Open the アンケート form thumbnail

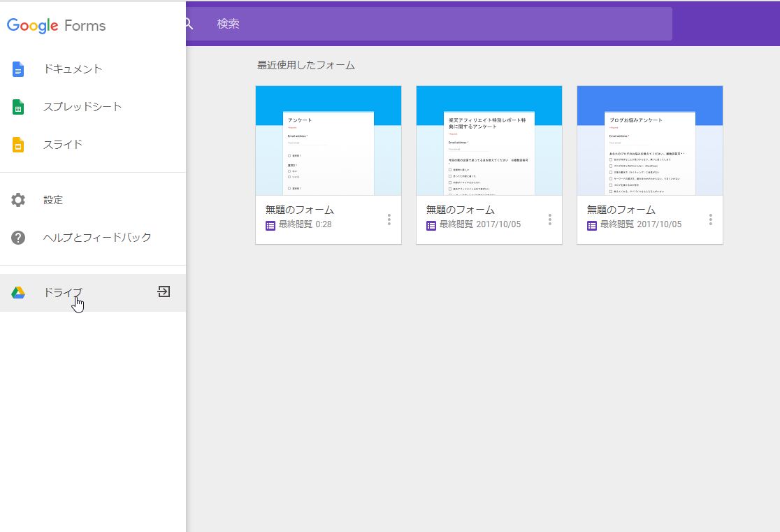(328, 141)
